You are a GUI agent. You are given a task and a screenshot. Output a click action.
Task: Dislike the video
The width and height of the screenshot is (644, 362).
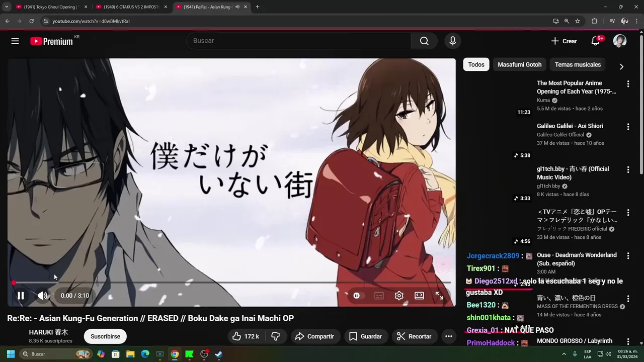[276, 336]
